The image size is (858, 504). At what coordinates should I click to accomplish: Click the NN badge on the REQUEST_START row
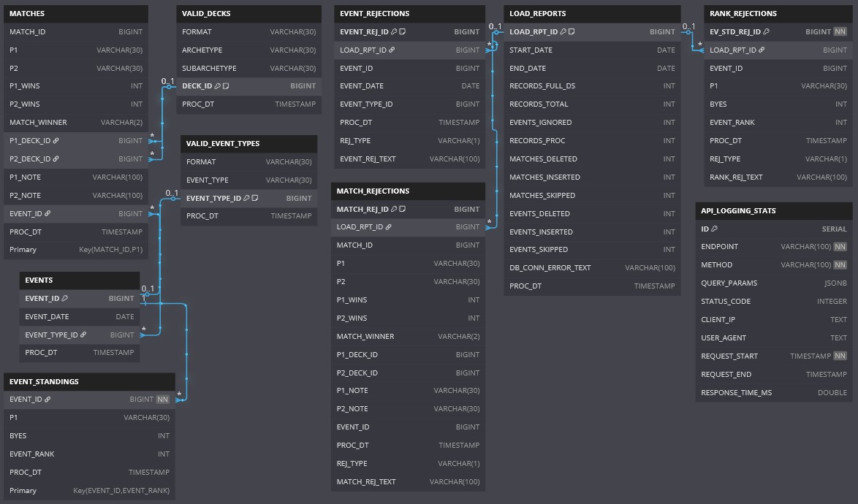[840, 356]
